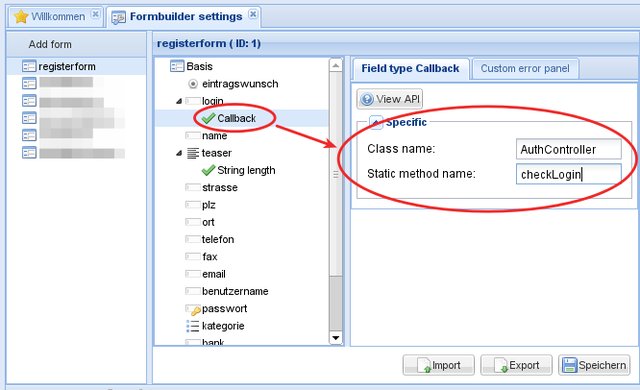Collapse the Specific fieldset
This screenshot has height=390, width=640.
coord(376,122)
